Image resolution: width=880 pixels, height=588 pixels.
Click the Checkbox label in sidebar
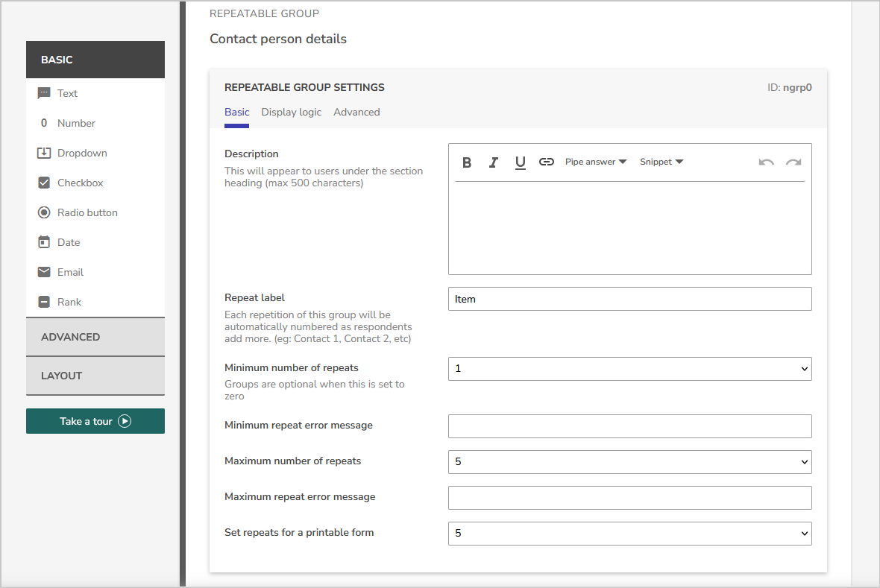pyautogui.click(x=81, y=183)
